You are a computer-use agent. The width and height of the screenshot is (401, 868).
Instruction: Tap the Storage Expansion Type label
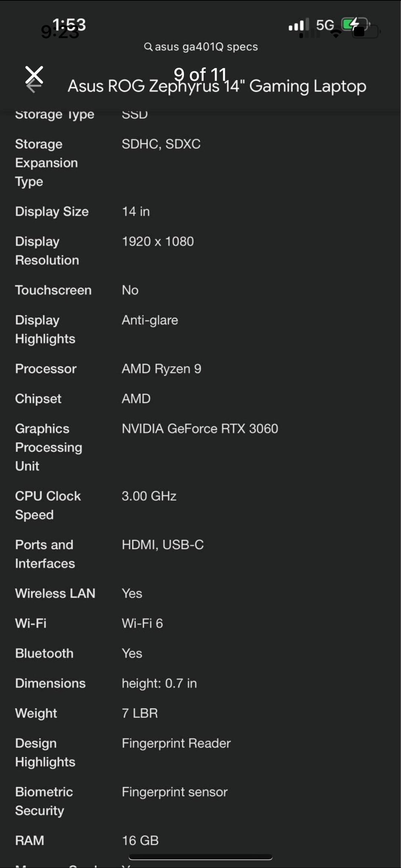point(46,163)
